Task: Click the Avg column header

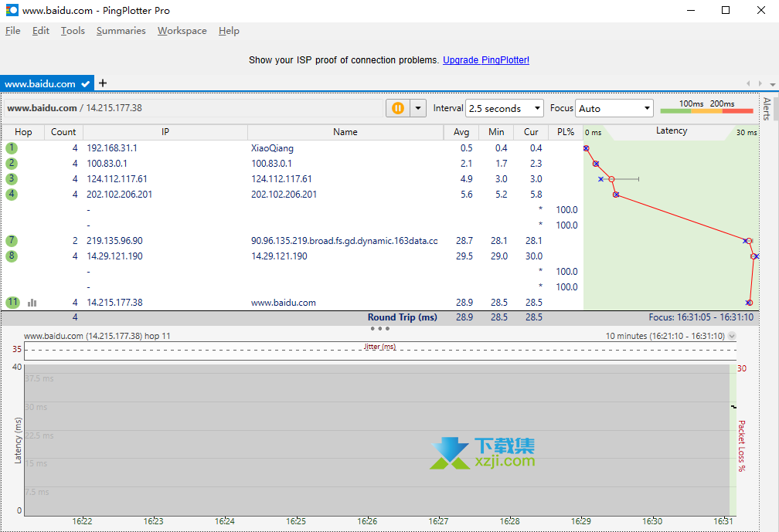Action: tap(461, 132)
